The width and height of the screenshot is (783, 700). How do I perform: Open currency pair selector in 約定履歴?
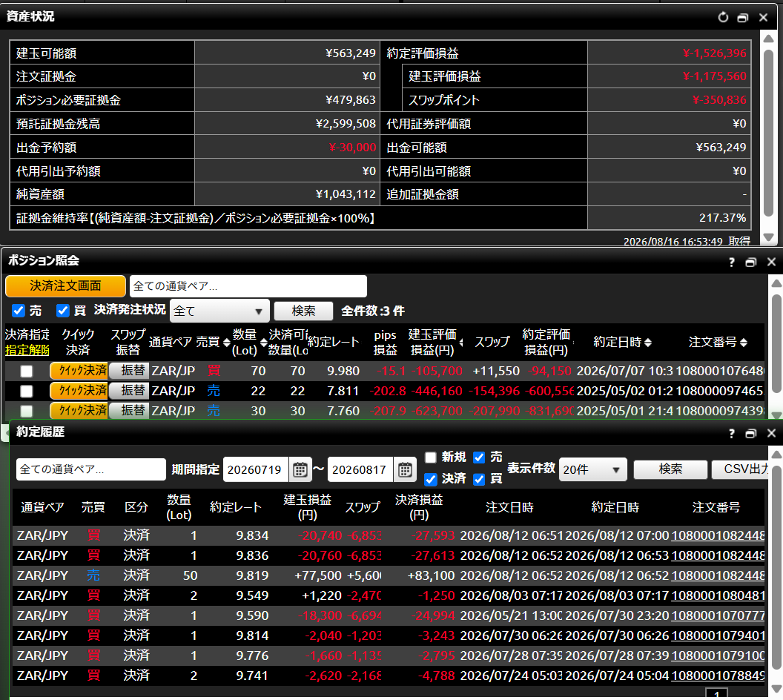pos(91,469)
